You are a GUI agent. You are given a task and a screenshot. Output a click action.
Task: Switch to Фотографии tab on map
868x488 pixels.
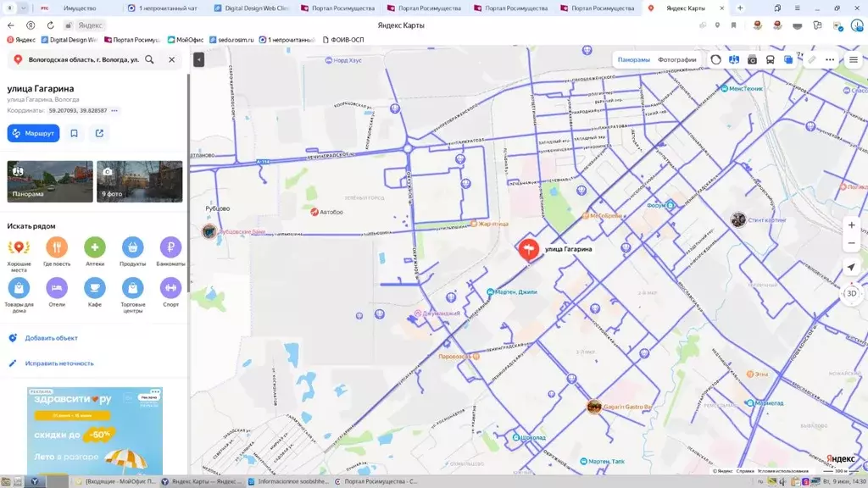coord(677,60)
